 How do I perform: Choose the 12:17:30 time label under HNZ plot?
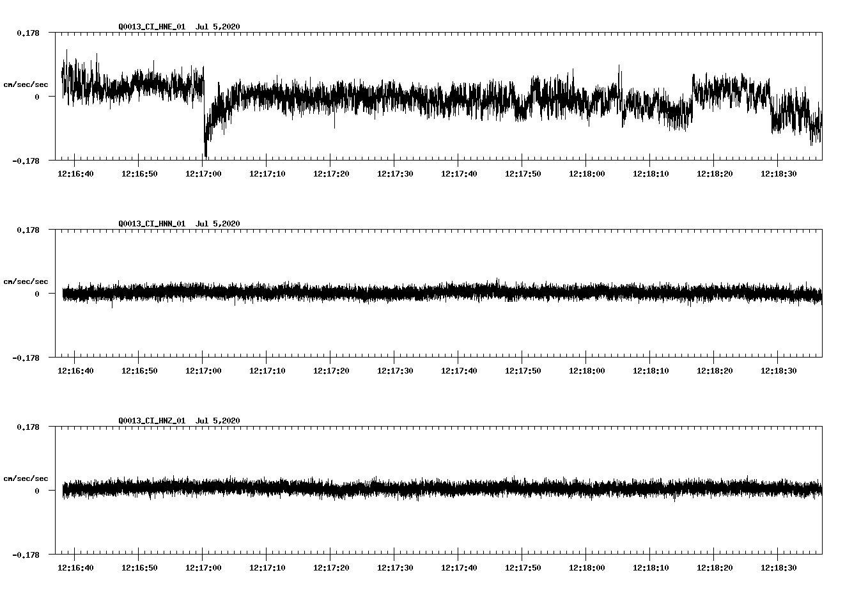pyautogui.click(x=395, y=568)
